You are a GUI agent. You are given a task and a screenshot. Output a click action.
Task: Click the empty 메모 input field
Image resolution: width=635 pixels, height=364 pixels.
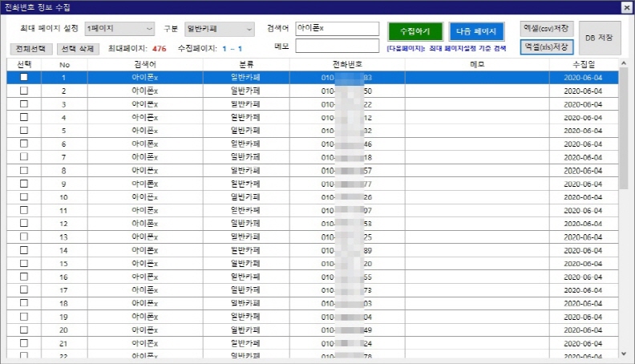337,46
